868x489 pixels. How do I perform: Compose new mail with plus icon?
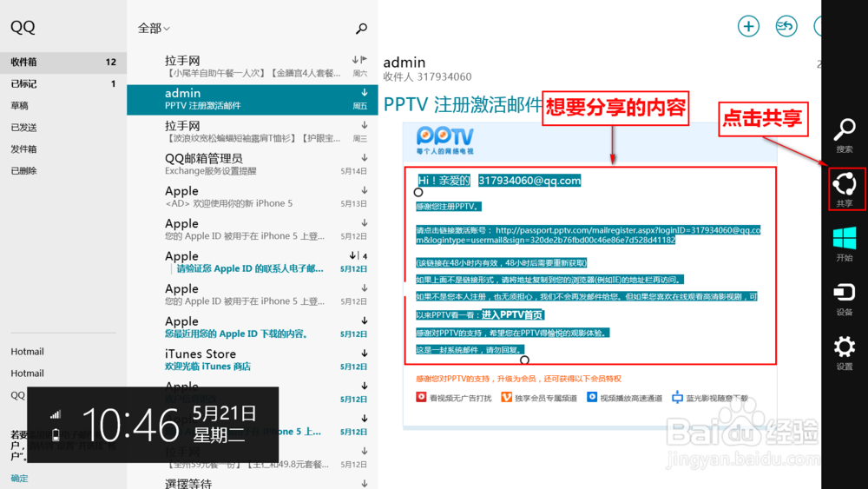[x=748, y=26]
